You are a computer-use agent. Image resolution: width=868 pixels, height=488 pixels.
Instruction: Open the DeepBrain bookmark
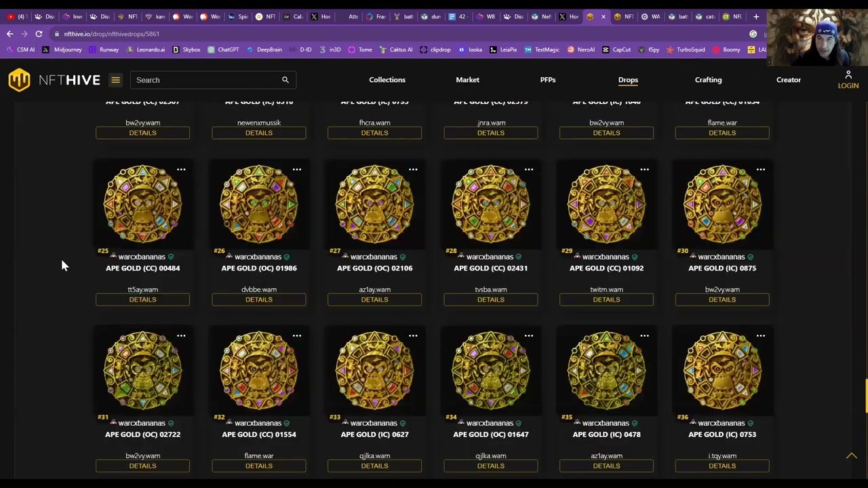264,49
